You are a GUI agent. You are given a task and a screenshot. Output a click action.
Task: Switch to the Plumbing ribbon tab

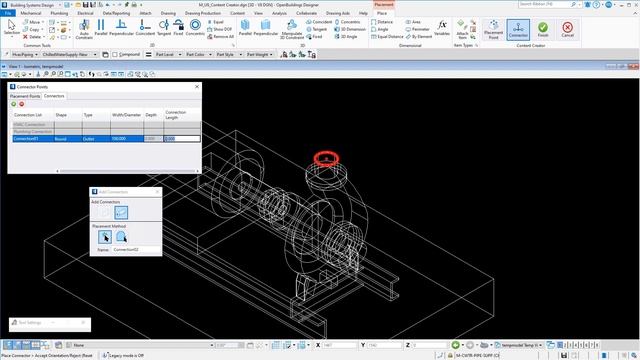point(59,13)
